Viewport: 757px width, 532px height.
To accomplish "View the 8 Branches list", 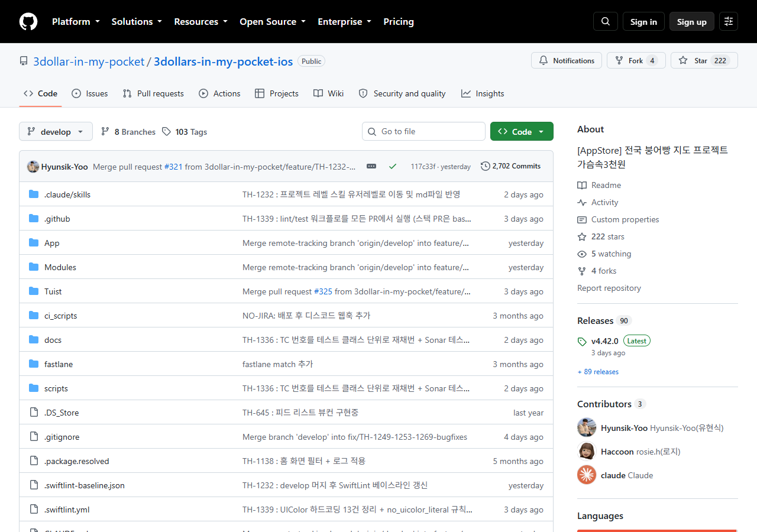I will (x=128, y=132).
